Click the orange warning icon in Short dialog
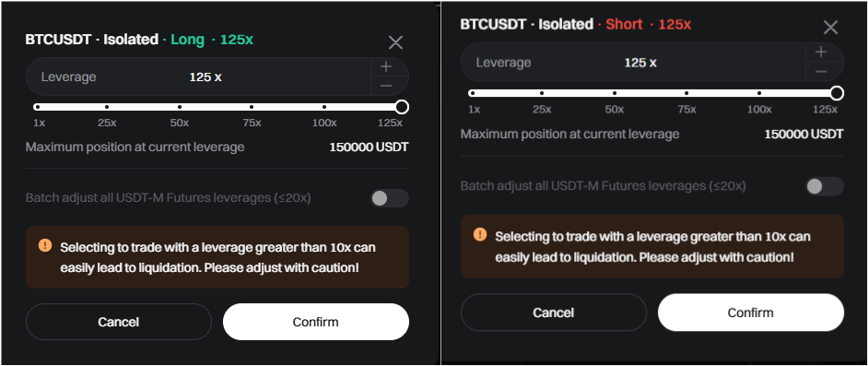Viewport: 868px width, 366px height. [480, 235]
